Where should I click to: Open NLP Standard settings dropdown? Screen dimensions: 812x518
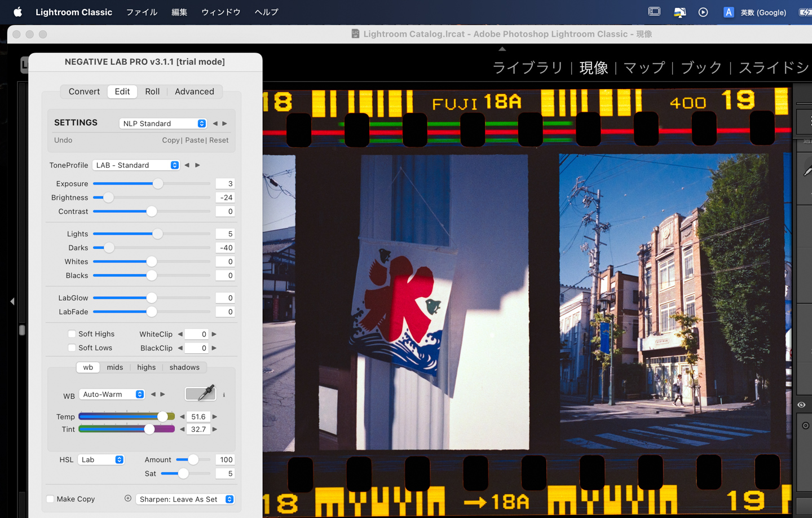point(163,124)
